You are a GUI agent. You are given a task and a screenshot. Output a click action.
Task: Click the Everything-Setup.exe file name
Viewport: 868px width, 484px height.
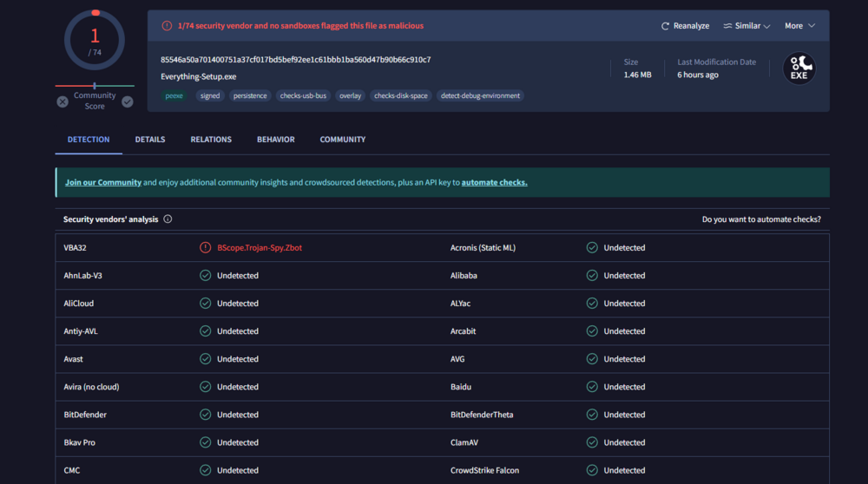point(199,77)
